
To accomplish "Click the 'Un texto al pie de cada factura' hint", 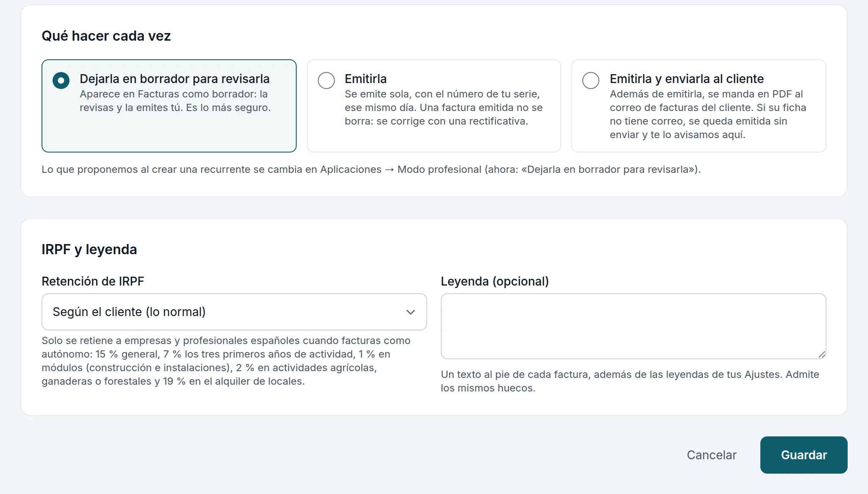I will click(x=630, y=381).
